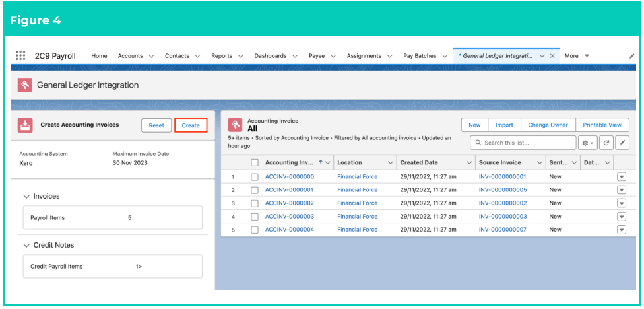The image size is (644, 309).
Task: Switch to the Reports tab
Action: point(222,56)
